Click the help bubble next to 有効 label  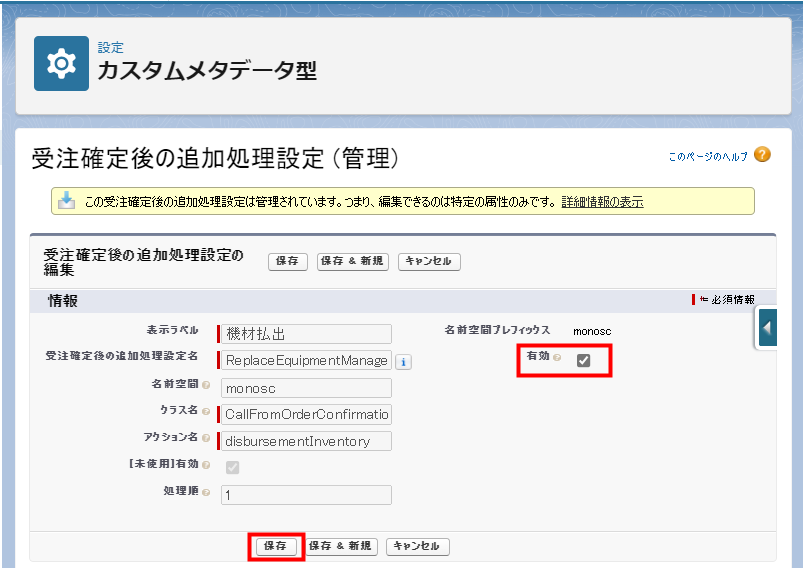pyautogui.click(x=557, y=357)
